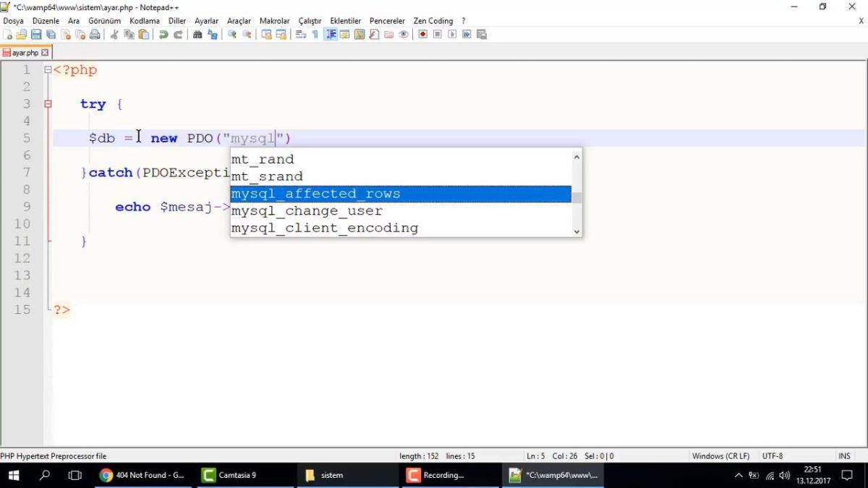Choose mysql_change_user from autocomplete list
This screenshot has height=488, width=868.
click(401, 211)
